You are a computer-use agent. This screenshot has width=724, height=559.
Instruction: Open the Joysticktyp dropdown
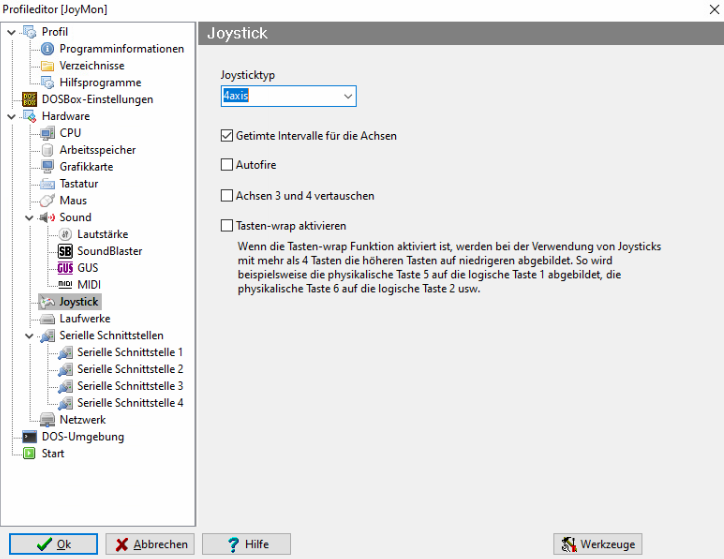coord(348,96)
